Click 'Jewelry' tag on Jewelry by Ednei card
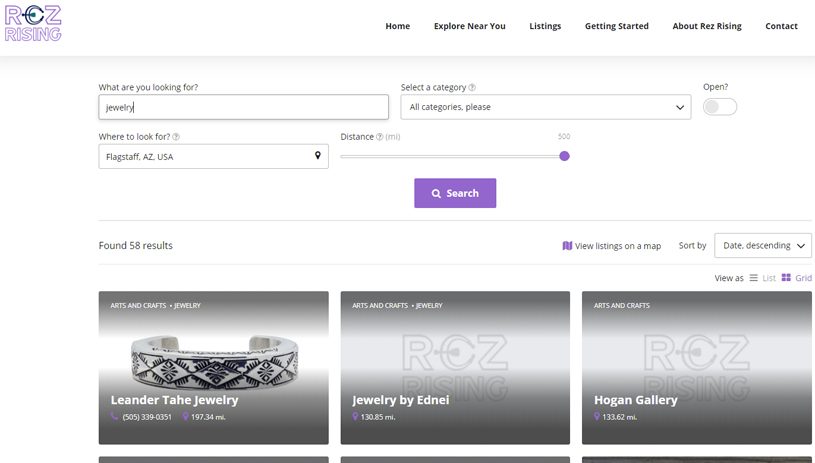815x463 pixels. coord(429,306)
